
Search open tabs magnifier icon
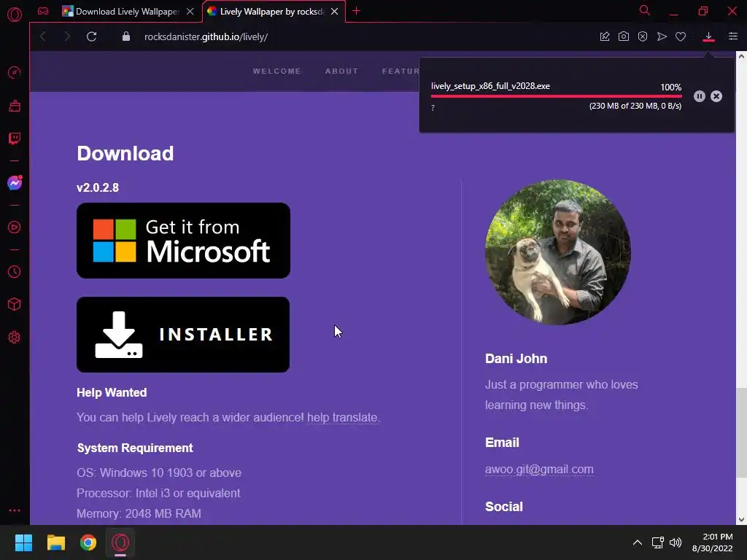pyautogui.click(x=645, y=10)
